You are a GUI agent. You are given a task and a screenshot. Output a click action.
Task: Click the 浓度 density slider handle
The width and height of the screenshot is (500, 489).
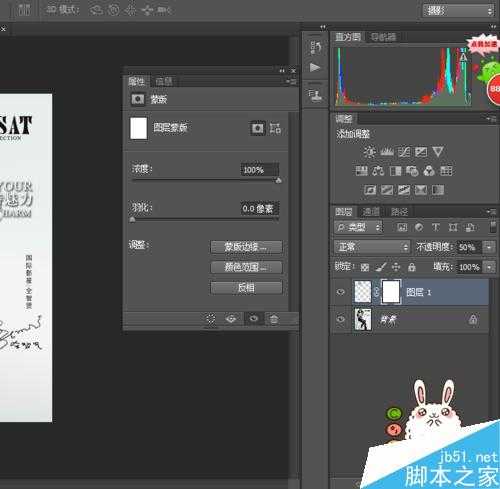pyautogui.click(x=278, y=181)
